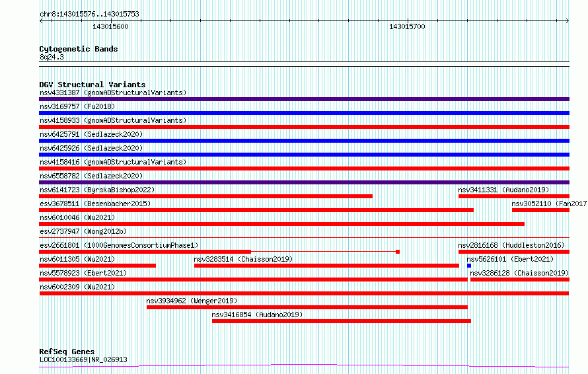The image size is (588, 374).
Task: Select nsv6011305 (Wu2021) label
Action: pos(77,259)
